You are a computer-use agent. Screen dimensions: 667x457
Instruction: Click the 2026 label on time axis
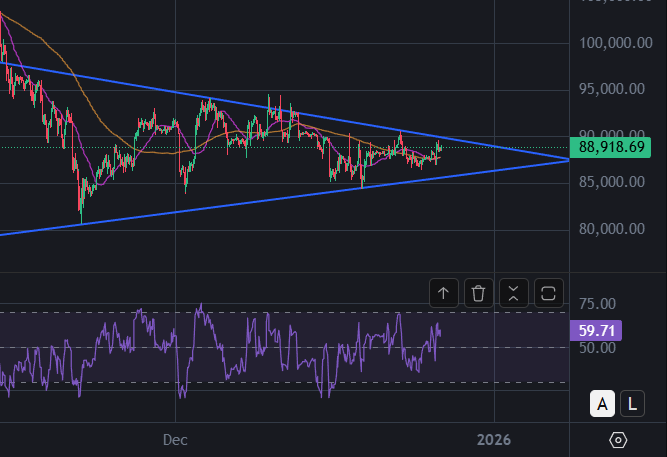494,440
